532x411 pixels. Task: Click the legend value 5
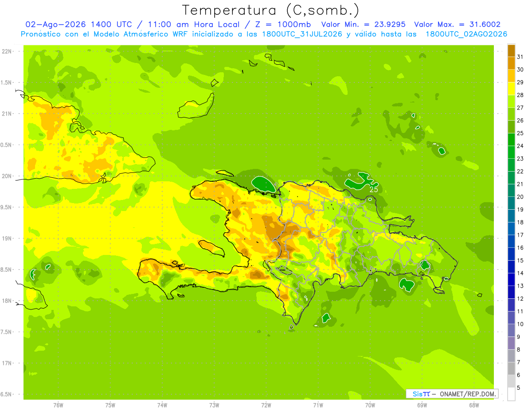coord(518,388)
